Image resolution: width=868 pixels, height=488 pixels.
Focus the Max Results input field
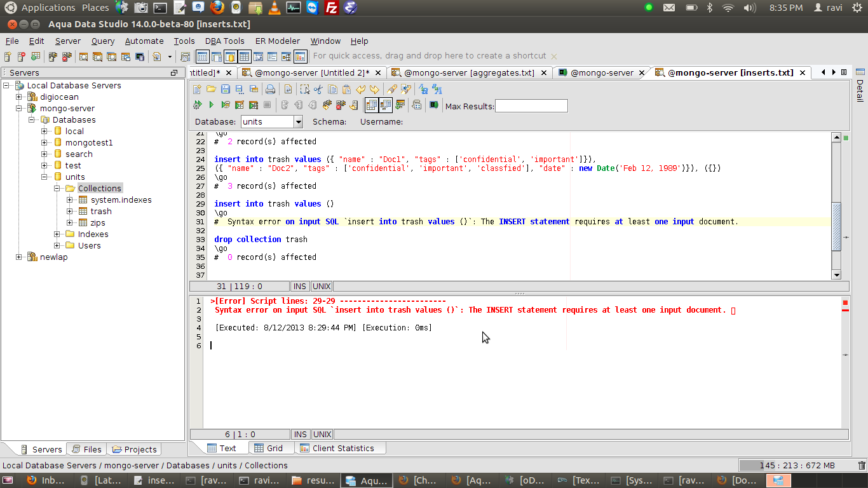531,106
